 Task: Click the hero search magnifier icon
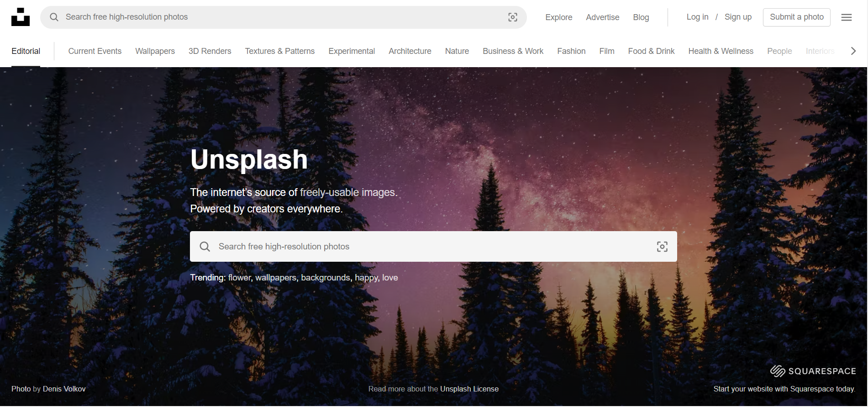click(205, 247)
